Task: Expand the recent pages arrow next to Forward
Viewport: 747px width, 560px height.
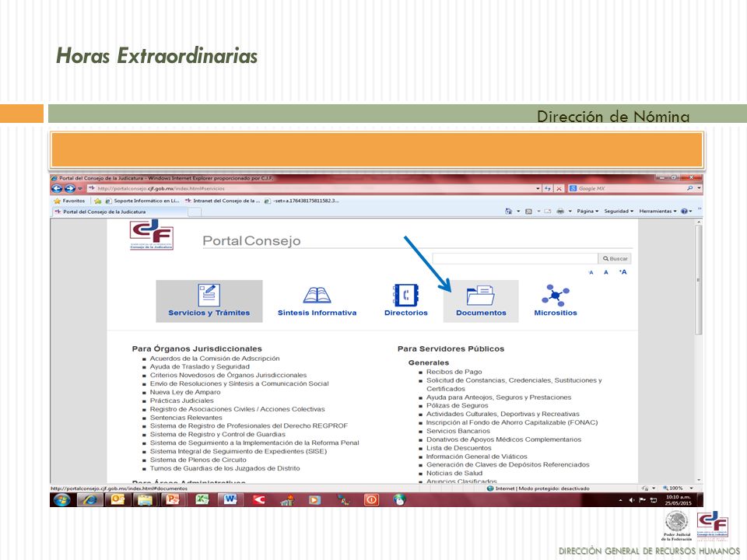Action: click(x=80, y=188)
